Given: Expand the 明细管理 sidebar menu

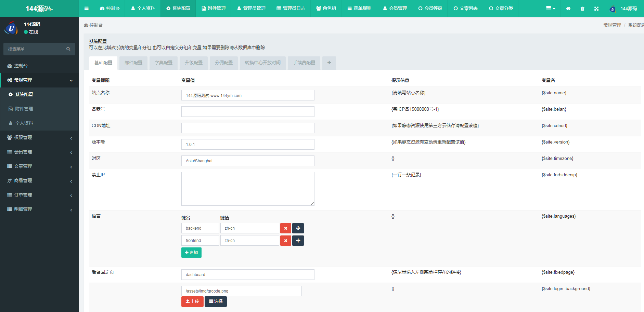Looking at the screenshot, I should click(x=39, y=209).
